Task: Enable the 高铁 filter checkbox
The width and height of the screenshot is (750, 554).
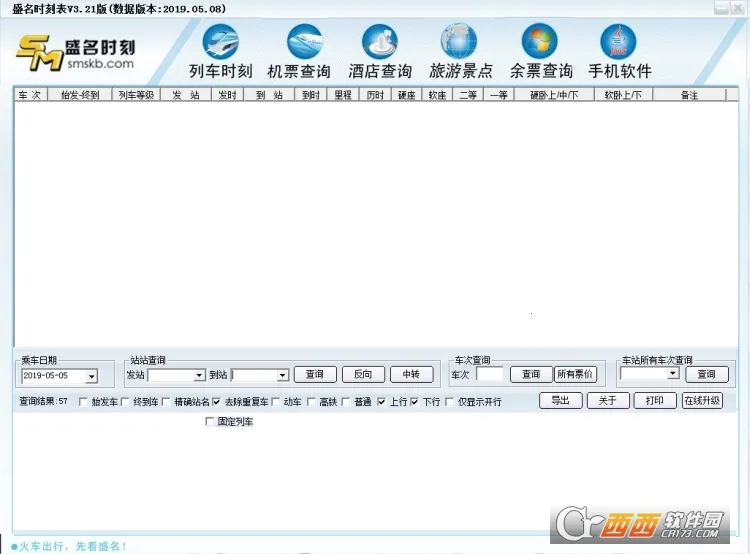Action: pyautogui.click(x=311, y=402)
